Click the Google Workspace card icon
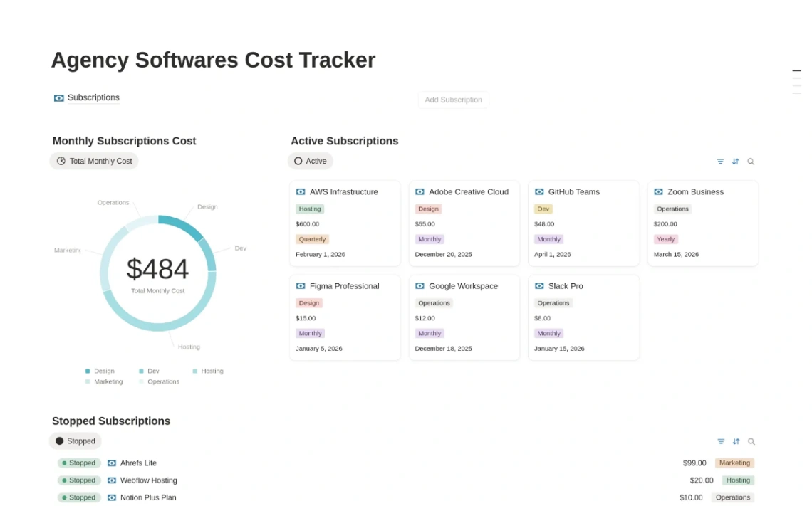Screen dimensions: 812x506 tap(420, 286)
